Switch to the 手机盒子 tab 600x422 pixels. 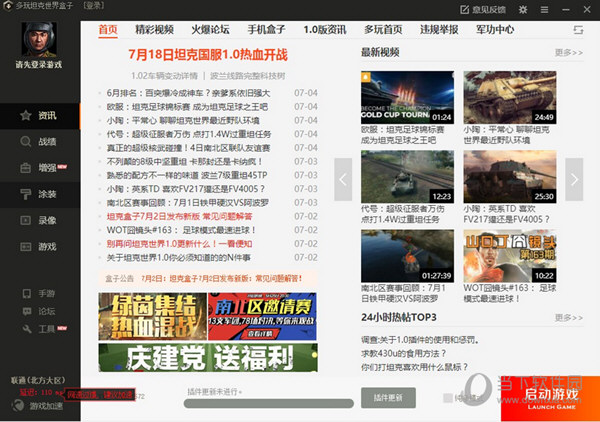(266, 29)
